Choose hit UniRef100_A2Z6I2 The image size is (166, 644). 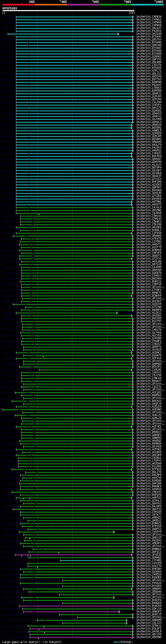[149, 313]
